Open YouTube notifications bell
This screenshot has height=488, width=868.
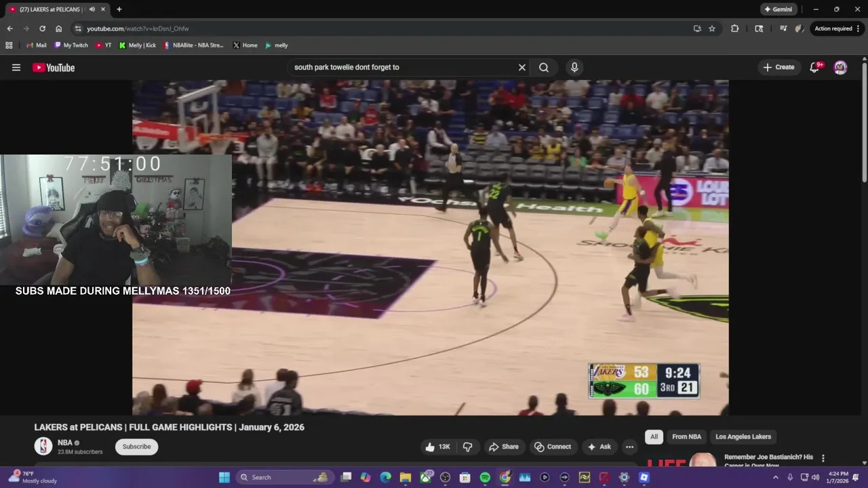[814, 67]
